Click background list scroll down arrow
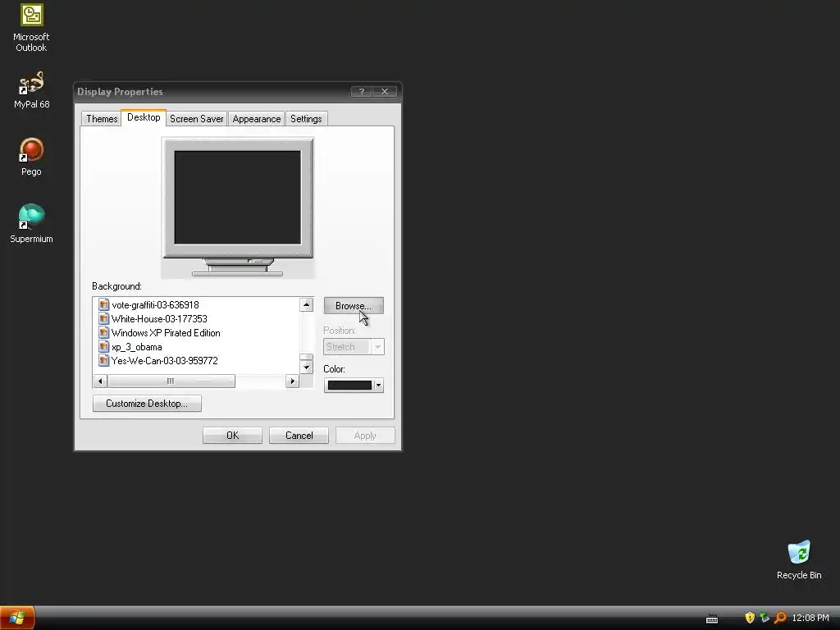840x630 pixels. click(307, 367)
